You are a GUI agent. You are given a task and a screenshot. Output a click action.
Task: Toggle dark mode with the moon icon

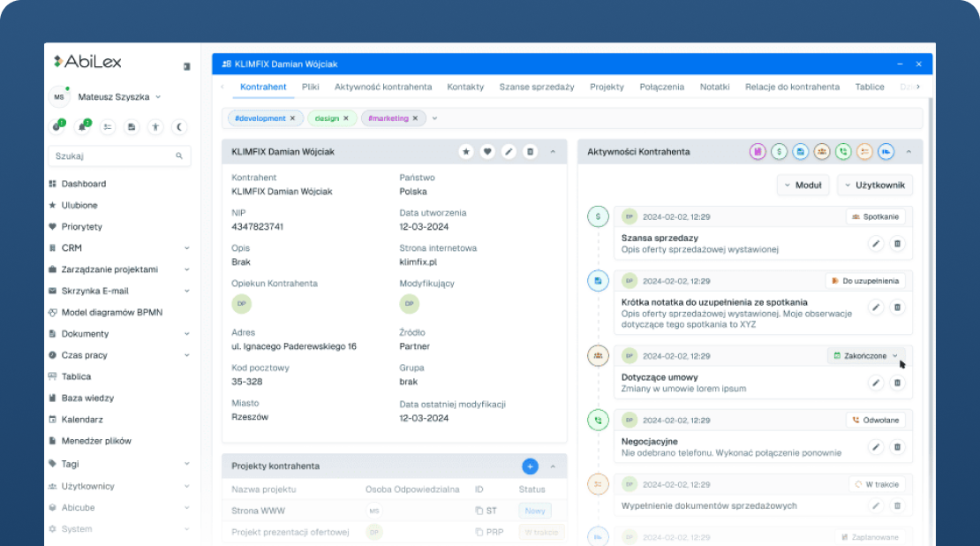coord(179,127)
